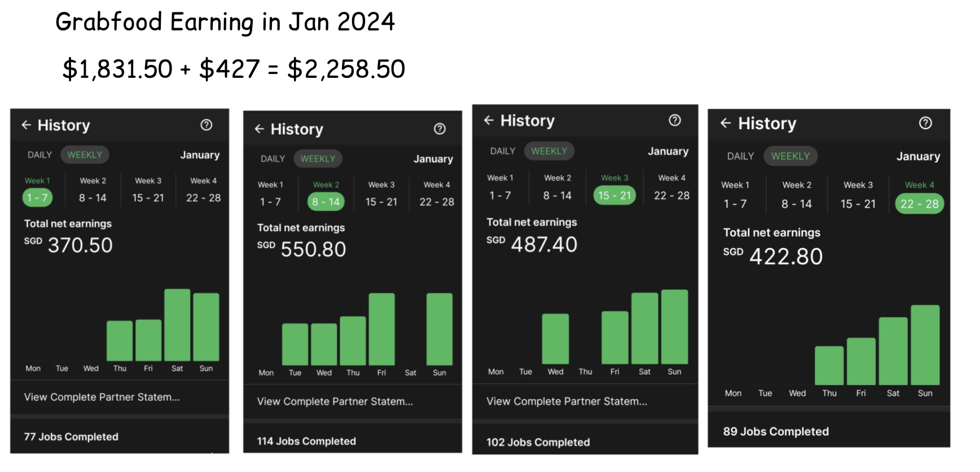Image resolution: width=980 pixels, height=472 pixels.
Task: Click help question mark in 102 Jobs panel
Action: 675,120
